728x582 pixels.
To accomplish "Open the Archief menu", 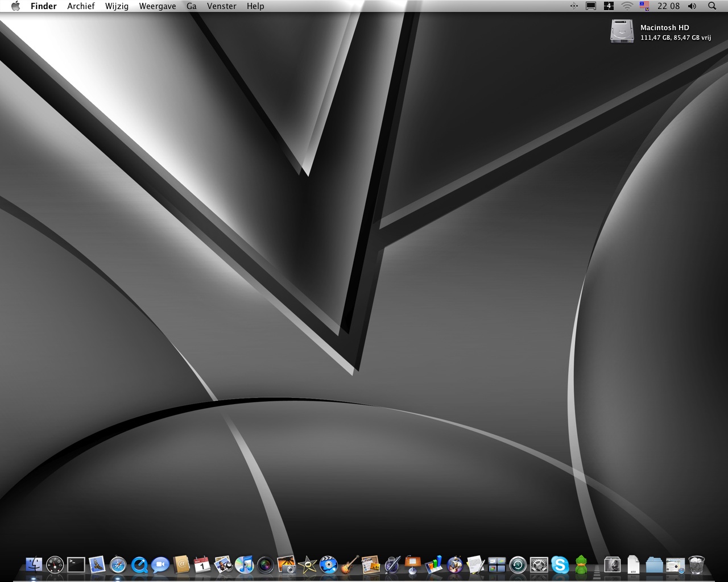I will tap(81, 6).
